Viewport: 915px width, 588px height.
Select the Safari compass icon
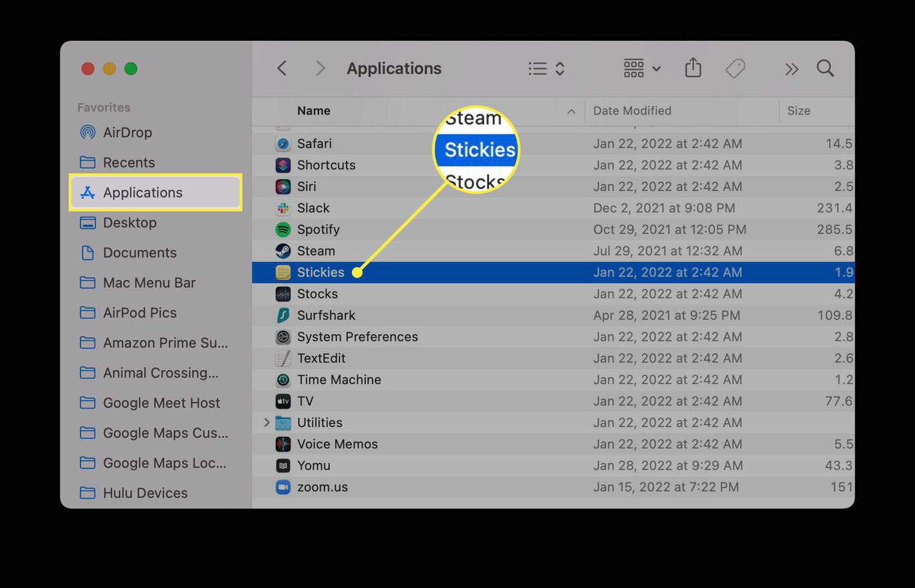coord(283,144)
